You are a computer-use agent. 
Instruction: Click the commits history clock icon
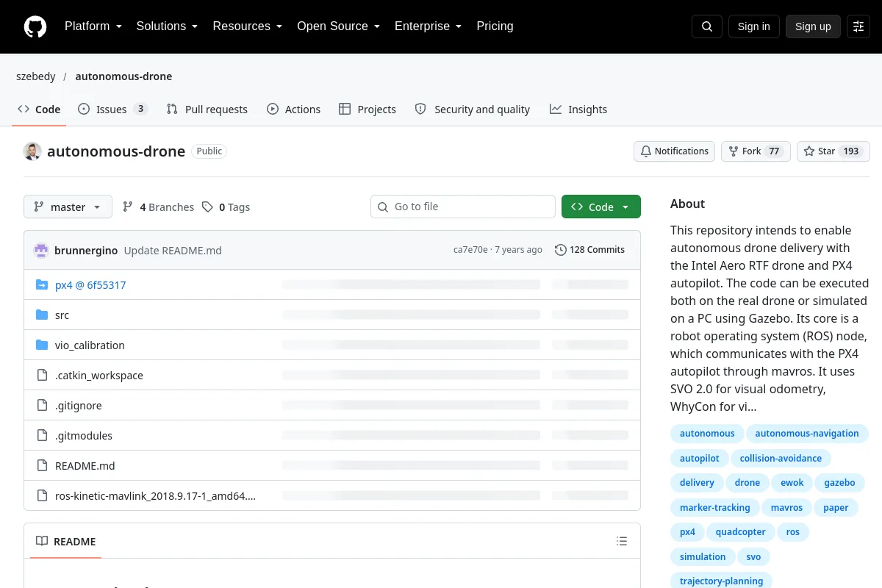click(561, 250)
